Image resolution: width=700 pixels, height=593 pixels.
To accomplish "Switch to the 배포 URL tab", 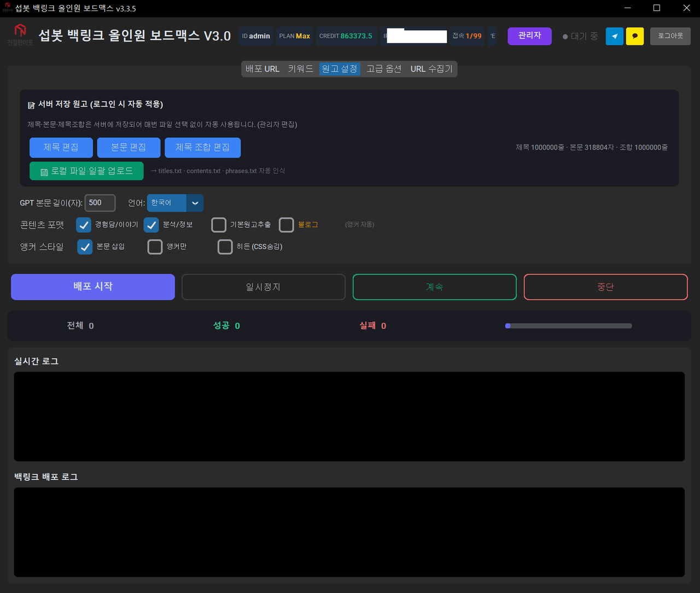I will [262, 69].
